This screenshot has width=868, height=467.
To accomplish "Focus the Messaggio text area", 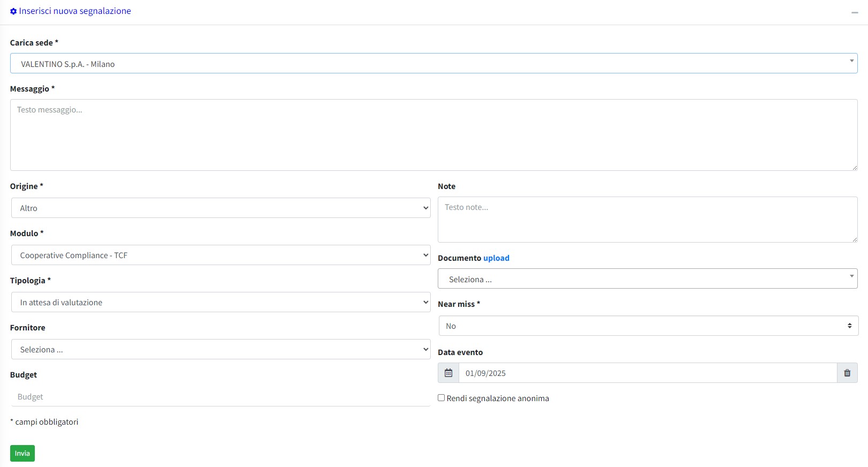I will point(433,135).
